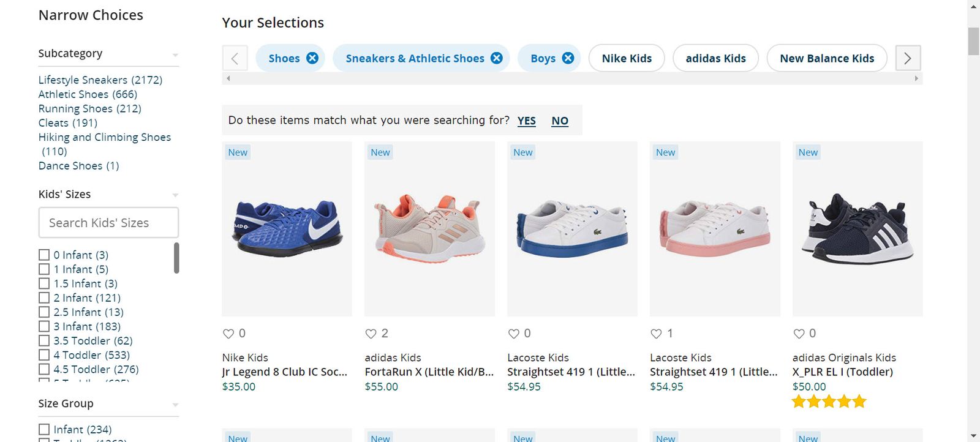Favorite the Nike Kids Jr Legend shoe
Screen dimensions: 980x442
[x=228, y=334]
